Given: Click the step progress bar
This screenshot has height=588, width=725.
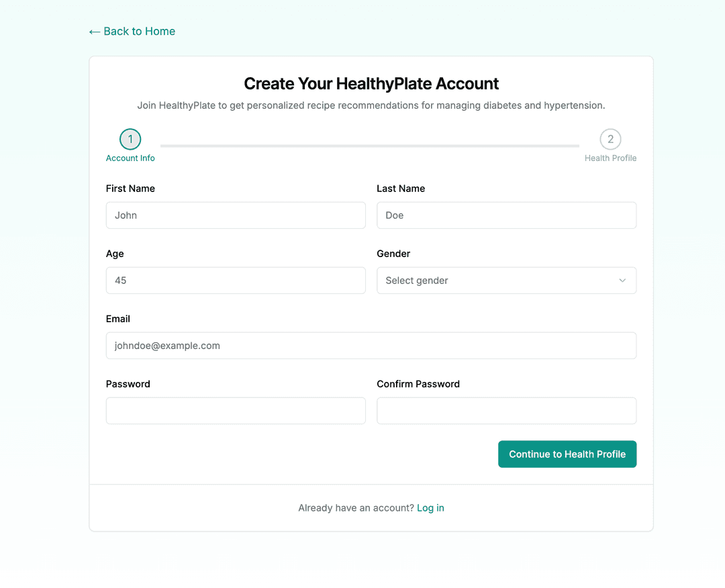Looking at the screenshot, I should click(x=369, y=144).
